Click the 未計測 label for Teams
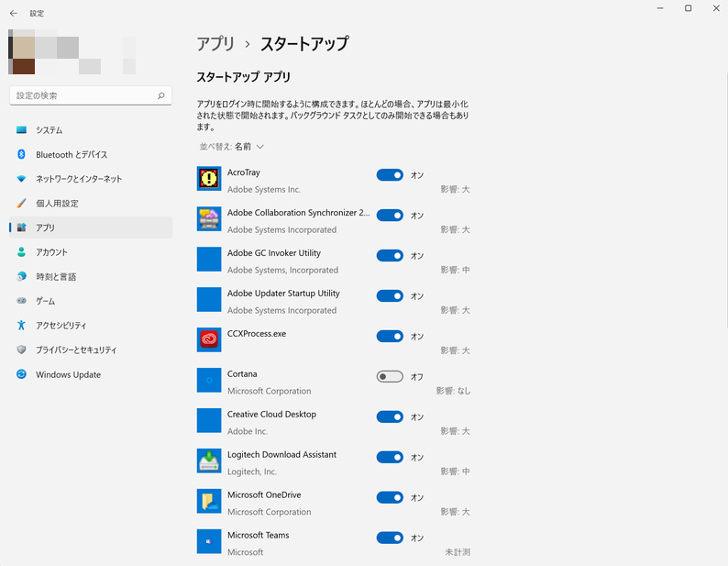The height and width of the screenshot is (566, 728). 458,552
